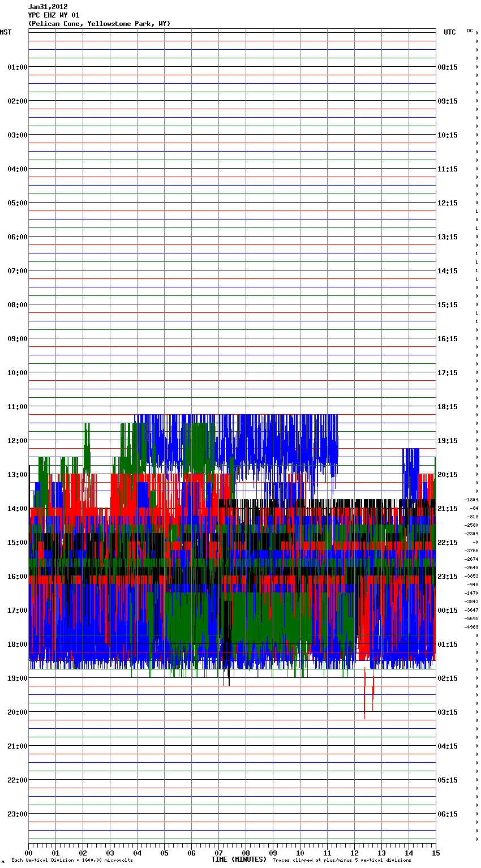Image resolution: width=481 pixels, height=868 pixels.
Task: Click the UTC time label "09:15"
Action: 448,101
